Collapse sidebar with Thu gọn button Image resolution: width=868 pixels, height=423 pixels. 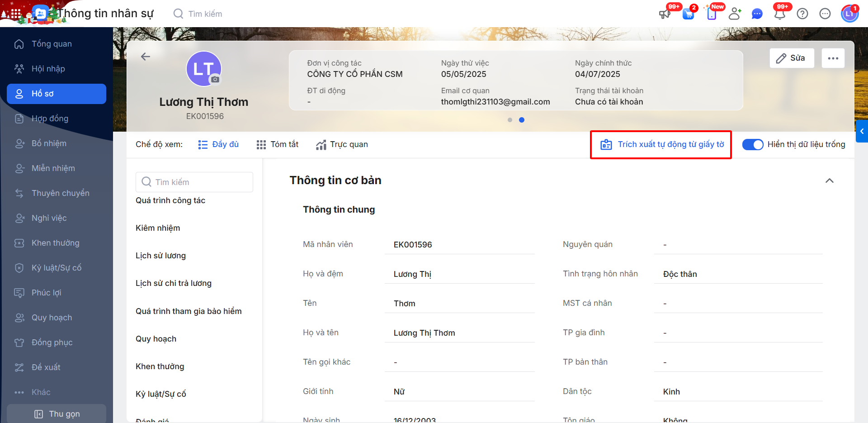[x=57, y=414]
